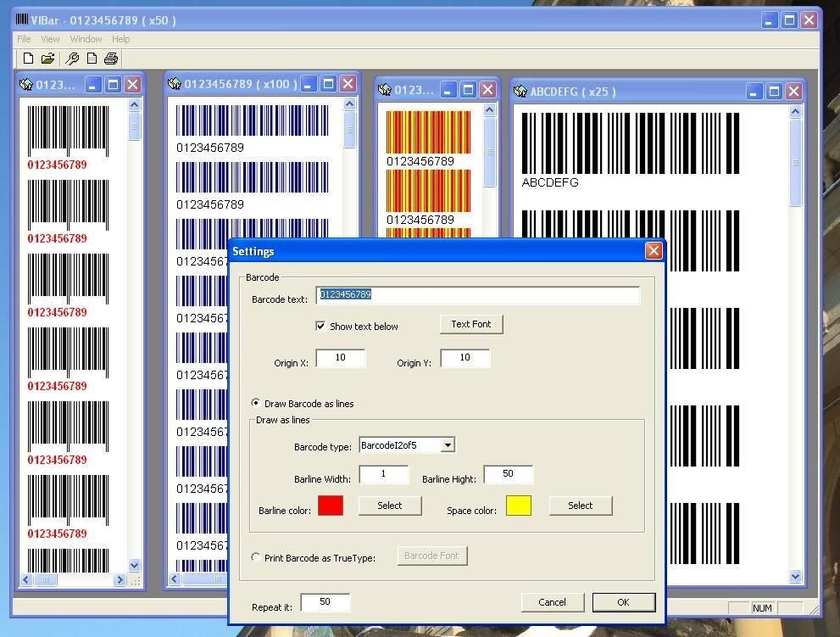Image resolution: width=840 pixels, height=637 pixels.
Task: Click the yellow Space color swatch
Action: click(519, 506)
